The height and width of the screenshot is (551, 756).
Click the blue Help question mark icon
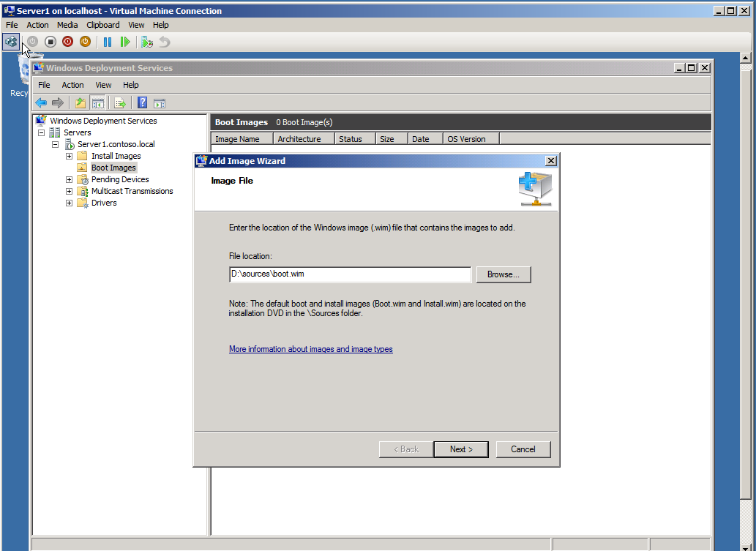[142, 102]
